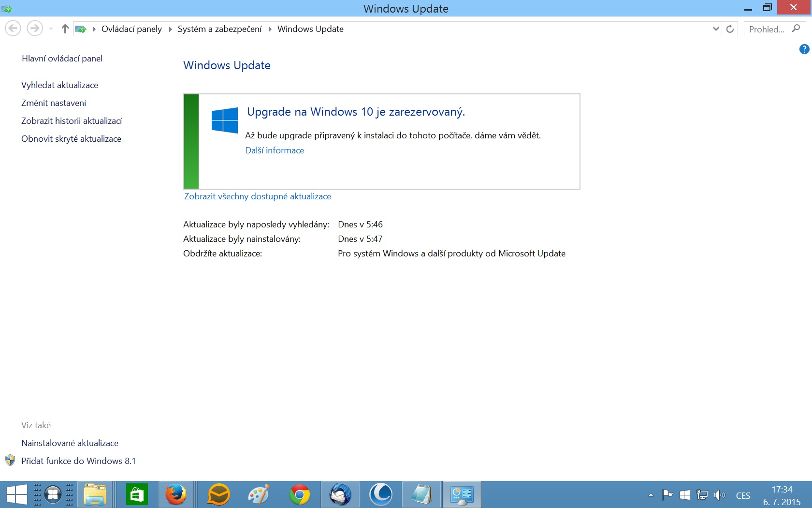
Task: Open the recent locations dropdown arrow
Action: click(51, 29)
